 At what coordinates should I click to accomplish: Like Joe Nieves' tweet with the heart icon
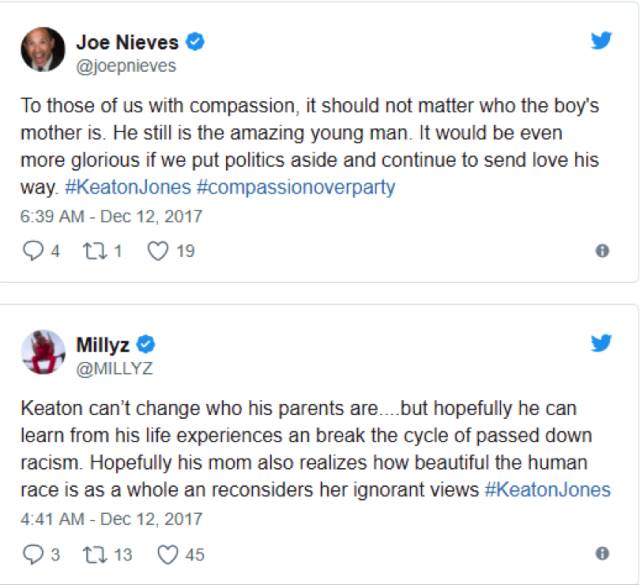(158, 251)
